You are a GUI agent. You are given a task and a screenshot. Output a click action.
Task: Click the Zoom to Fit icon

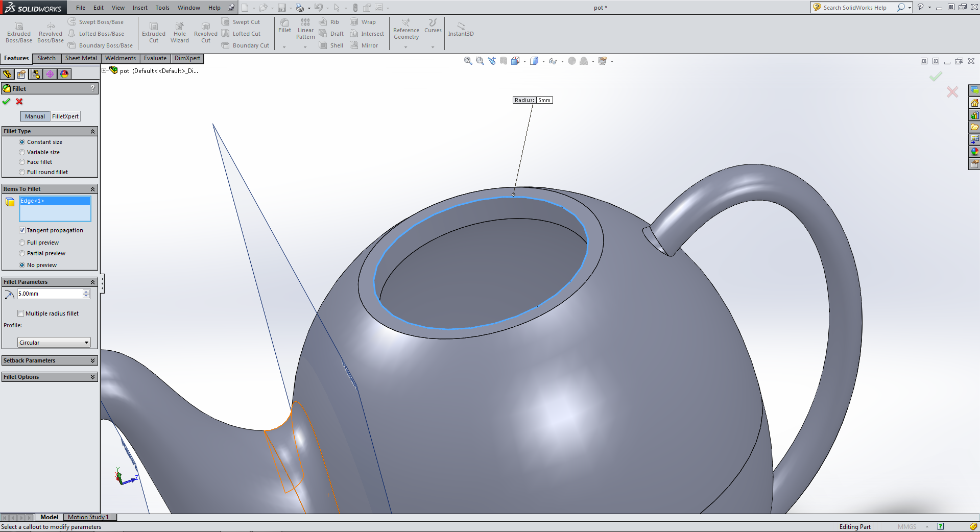pos(468,61)
